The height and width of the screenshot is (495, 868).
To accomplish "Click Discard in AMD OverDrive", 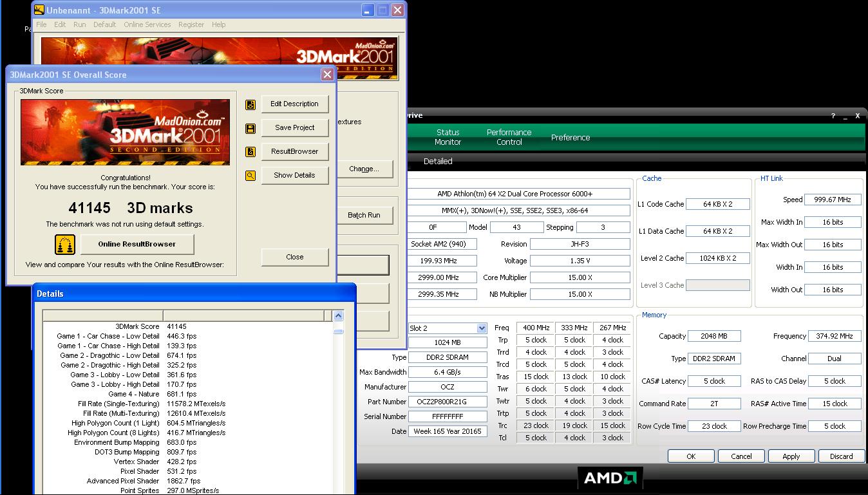I will [x=841, y=456].
